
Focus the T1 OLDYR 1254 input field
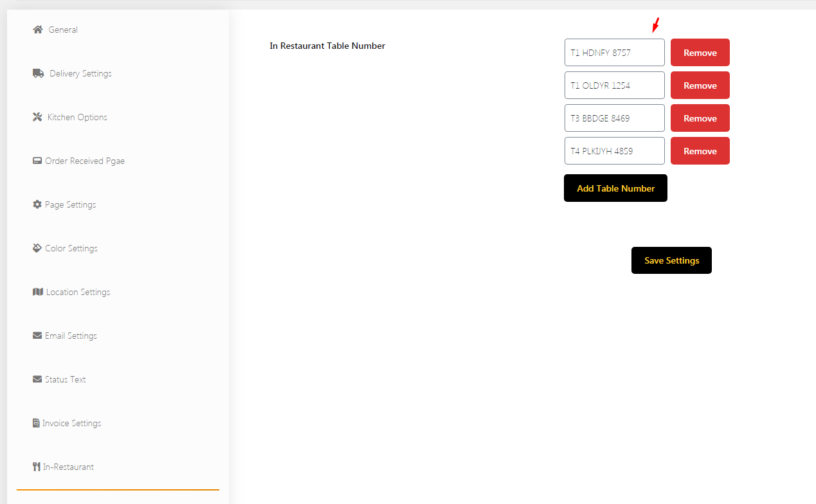[615, 85]
